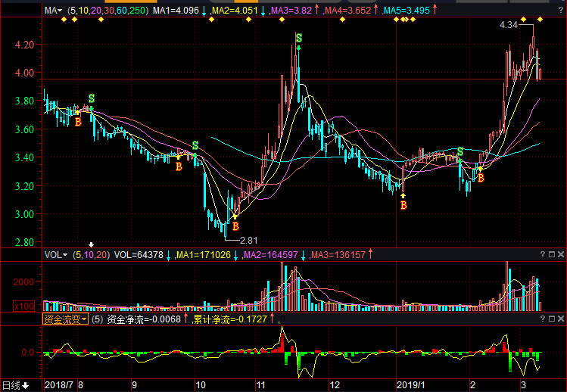Click the MA3=3.82 value
This screenshot has width=567, height=392.
[x=291, y=11]
